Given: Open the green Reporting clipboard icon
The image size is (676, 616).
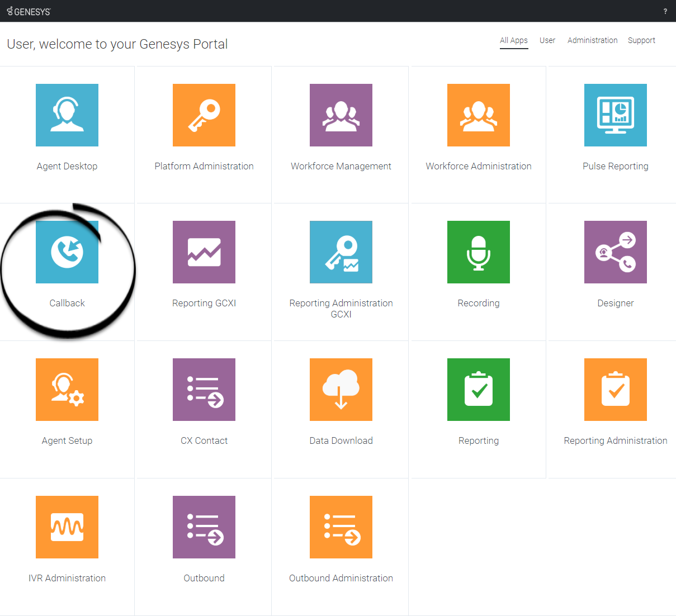Looking at the screenshot, I should click(479, 390).
